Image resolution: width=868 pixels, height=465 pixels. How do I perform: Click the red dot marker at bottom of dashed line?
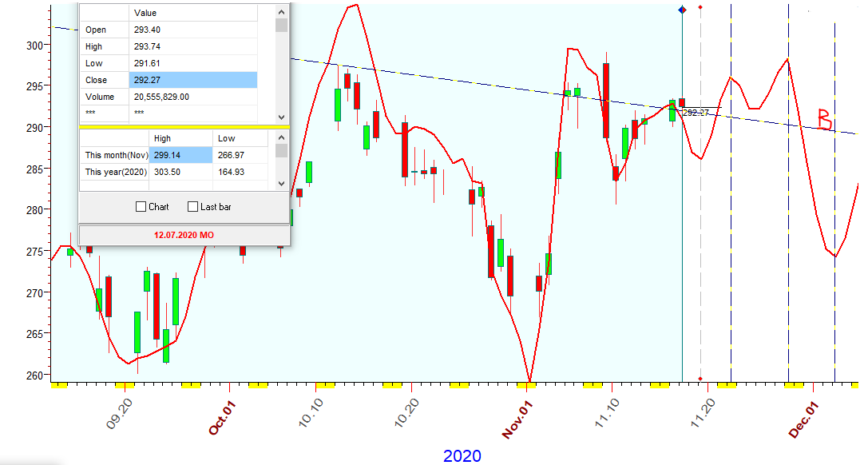700,380
